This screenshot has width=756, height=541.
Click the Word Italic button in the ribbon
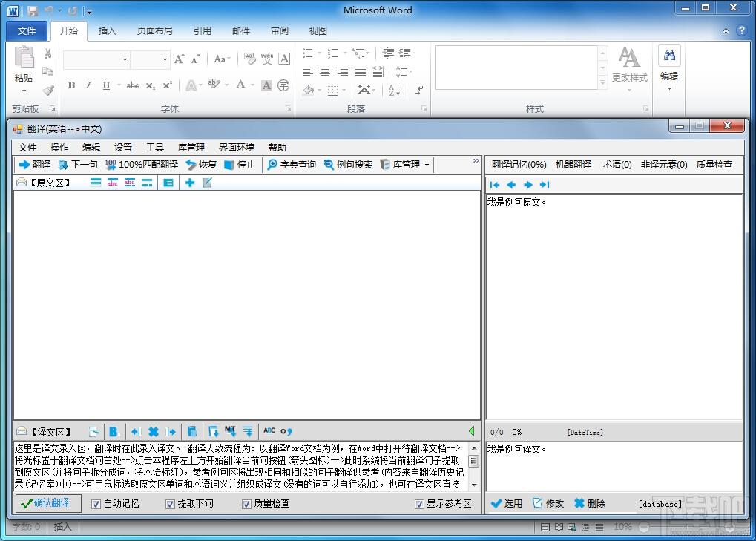click(x=88, y=85)
